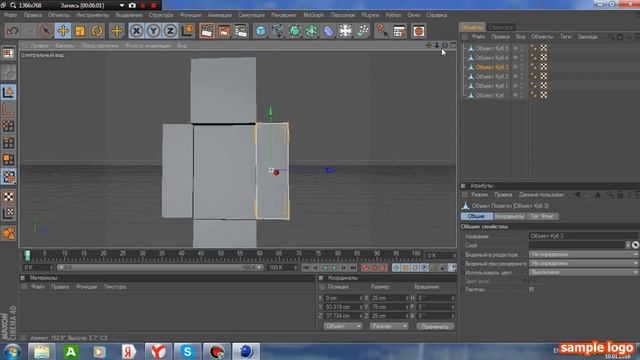The height and width of the screenshot is (360, 640).
Task: Open the Рендеринг menu
Action: tap(284, 15)
